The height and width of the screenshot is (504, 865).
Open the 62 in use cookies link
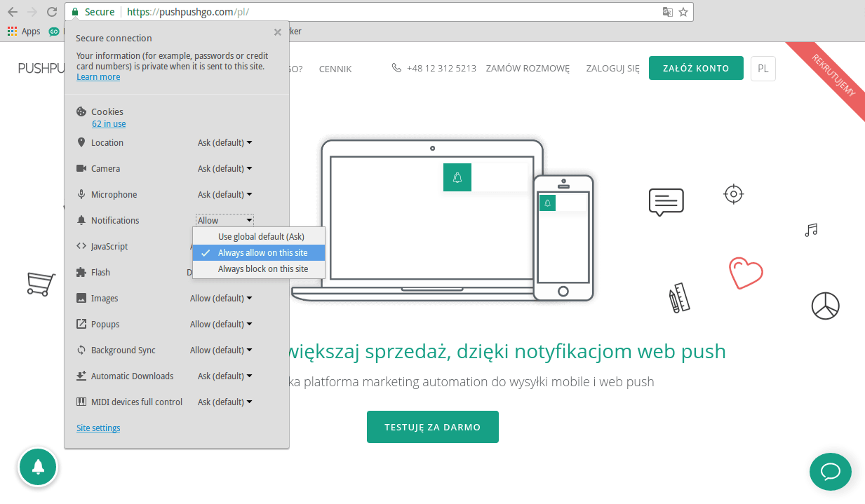(x=109, y=124)
